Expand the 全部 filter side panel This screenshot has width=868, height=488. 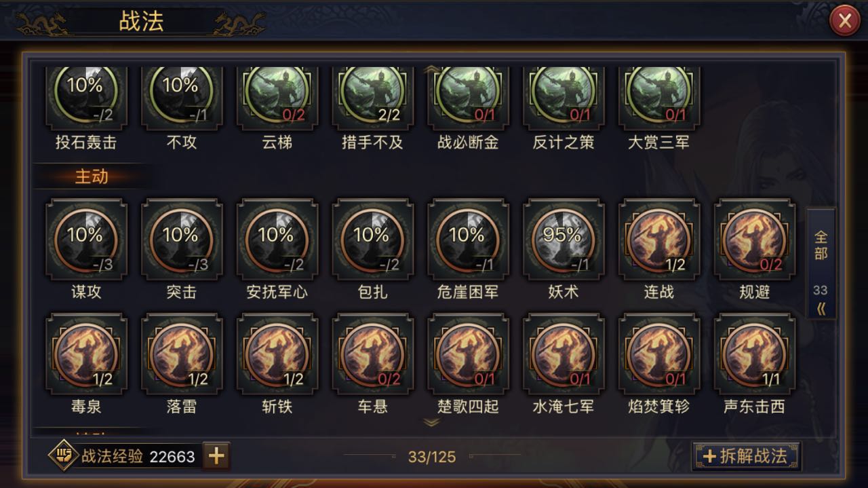(821, 264)
